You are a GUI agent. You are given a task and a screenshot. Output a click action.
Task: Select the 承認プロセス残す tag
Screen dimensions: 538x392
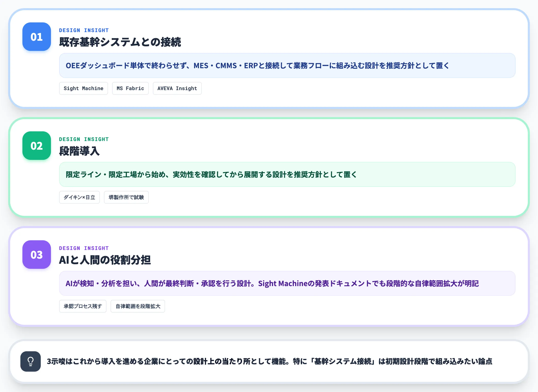83,306
